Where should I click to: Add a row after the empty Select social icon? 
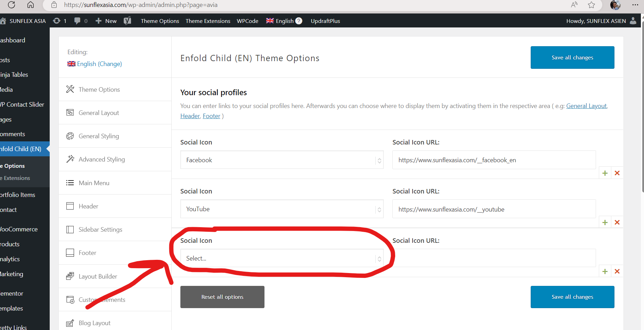605,271
